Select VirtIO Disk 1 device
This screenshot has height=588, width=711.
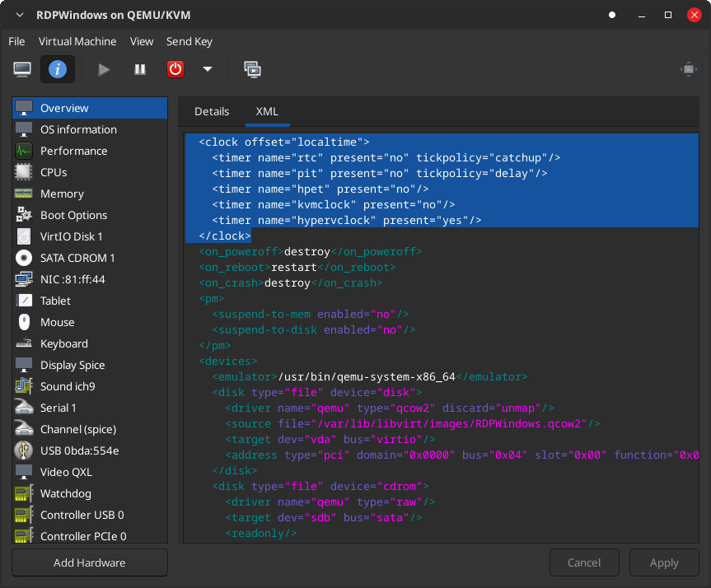click(71, 236)
